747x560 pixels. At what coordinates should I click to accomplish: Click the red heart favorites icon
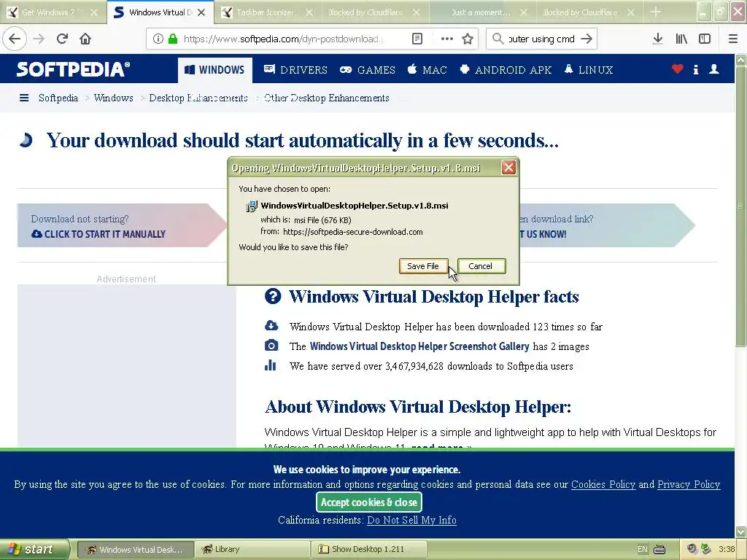(x=678, y=69)
